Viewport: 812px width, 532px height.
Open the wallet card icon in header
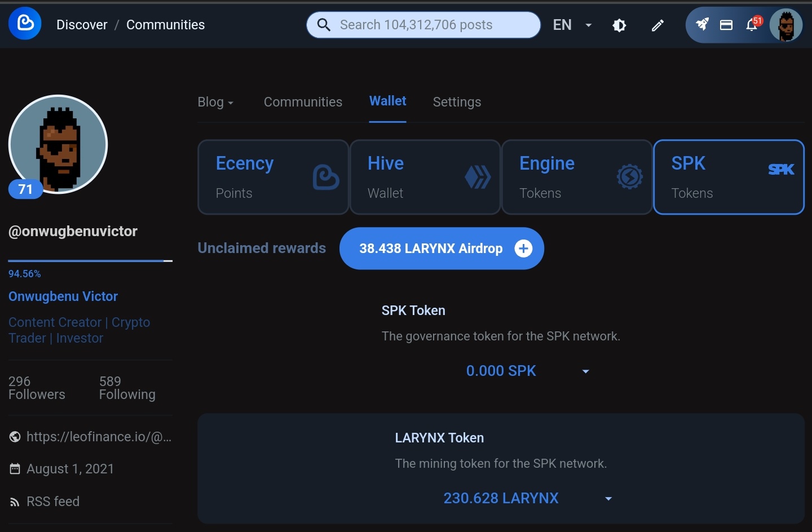click(x=726, y=25)
